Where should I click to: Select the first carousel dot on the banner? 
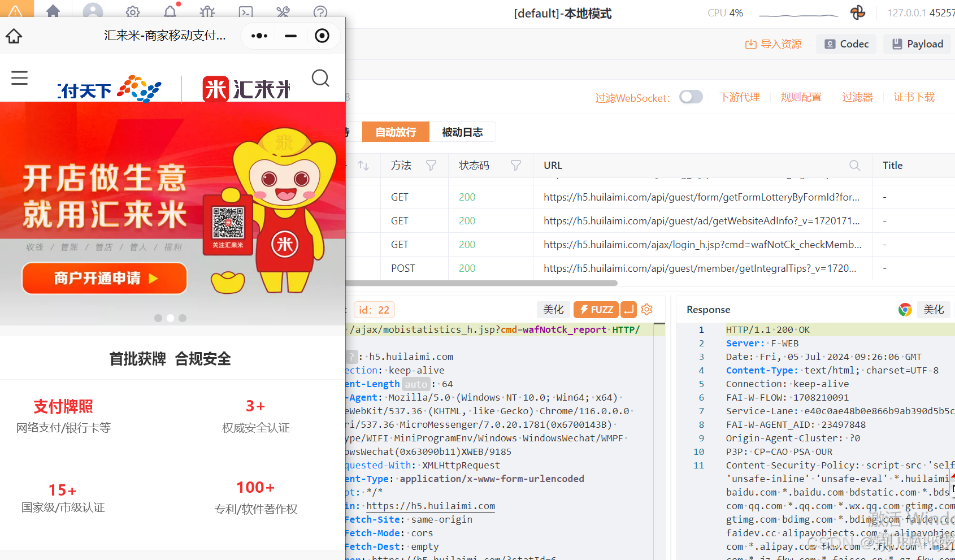[158, 318]
